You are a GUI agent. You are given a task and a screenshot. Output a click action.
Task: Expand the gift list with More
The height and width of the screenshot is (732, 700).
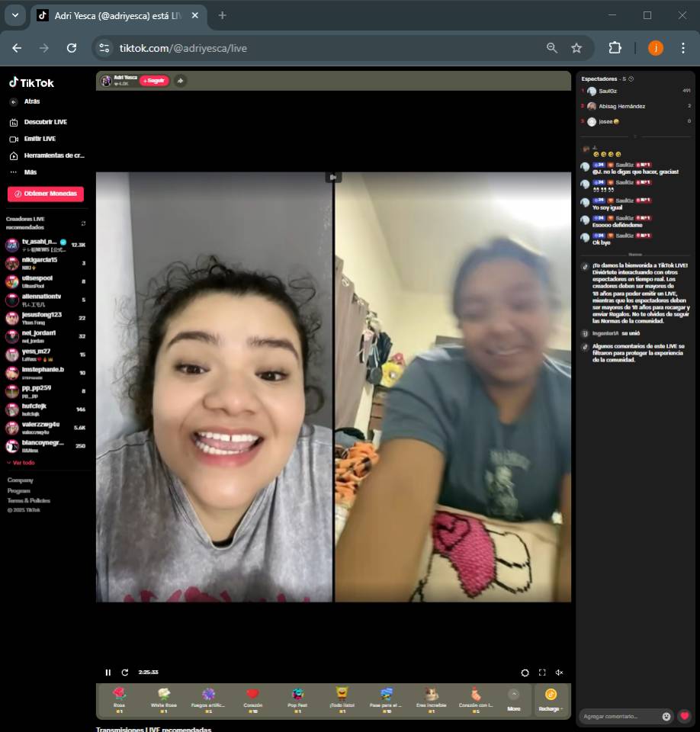tap(513, 699)
